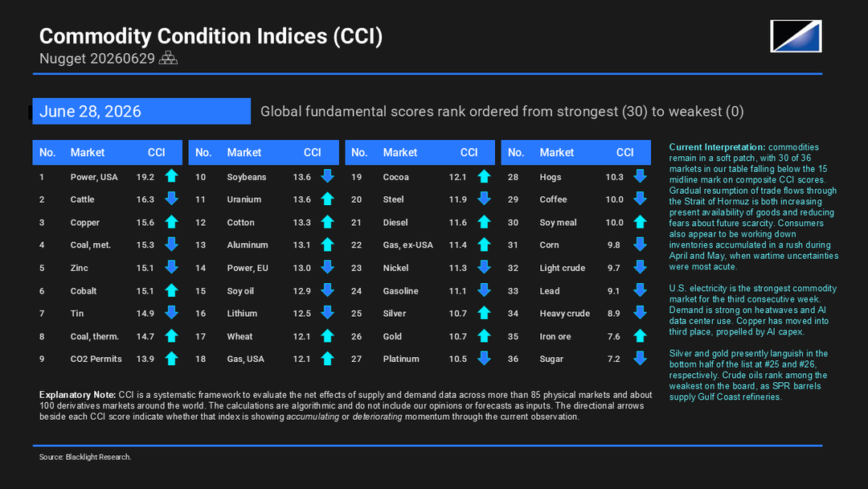The height and width of the screenshot is (489, 868).
Task: Click the down arrow in Lithium row
Action: pyautogui.click(x=328, y=313)
